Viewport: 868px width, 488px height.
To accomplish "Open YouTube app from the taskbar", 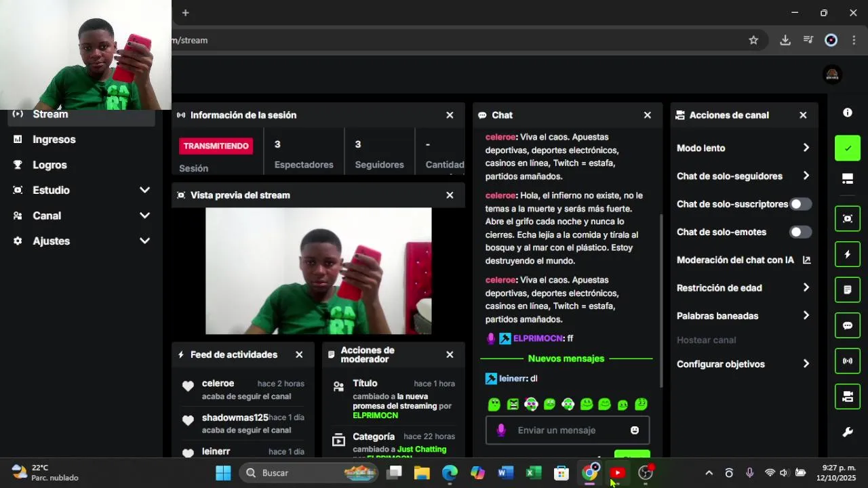I will coord(617,473).
